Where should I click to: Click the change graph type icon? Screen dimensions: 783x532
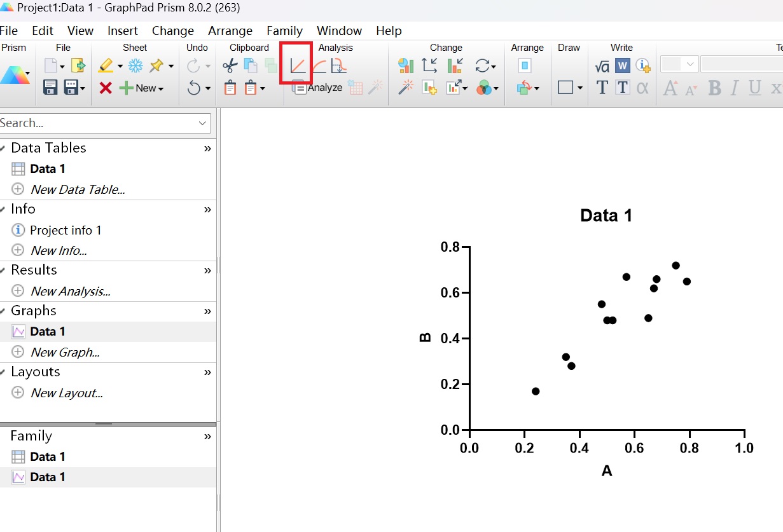(406, 65)
